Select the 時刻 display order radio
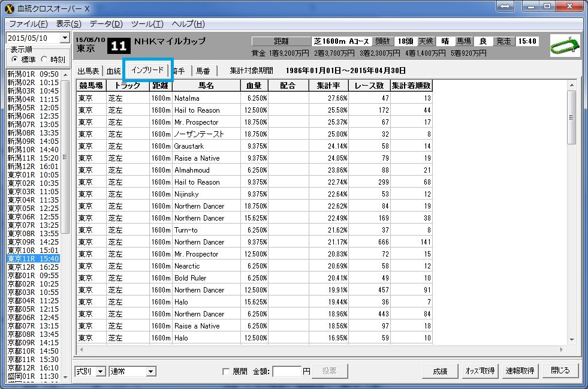The height and width of the screenshot is (389, 588). click(44, 59)
